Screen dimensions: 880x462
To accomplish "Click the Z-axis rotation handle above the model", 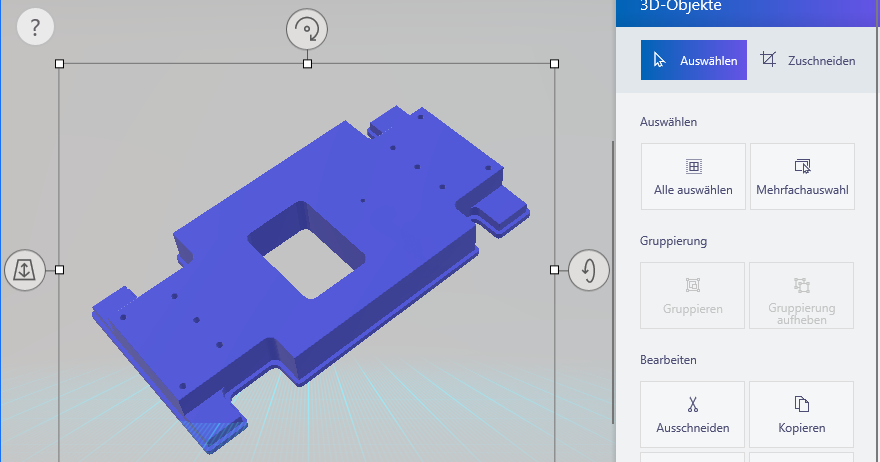I will coord(307,29).
